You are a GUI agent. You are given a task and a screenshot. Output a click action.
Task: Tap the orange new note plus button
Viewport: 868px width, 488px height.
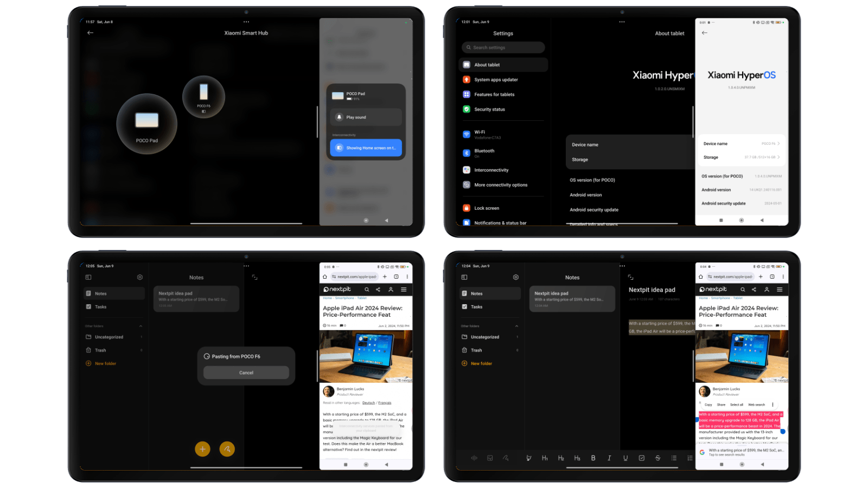[202, 449]
